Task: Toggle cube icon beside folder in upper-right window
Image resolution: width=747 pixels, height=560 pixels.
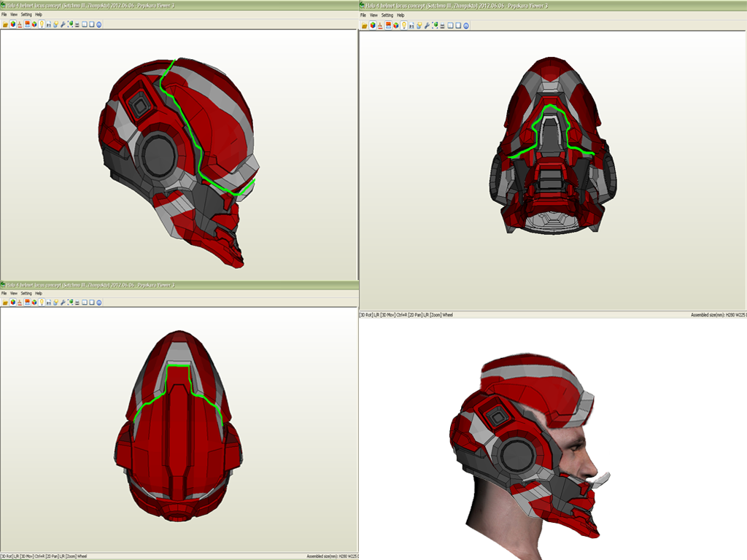Action: pos(373,26)
